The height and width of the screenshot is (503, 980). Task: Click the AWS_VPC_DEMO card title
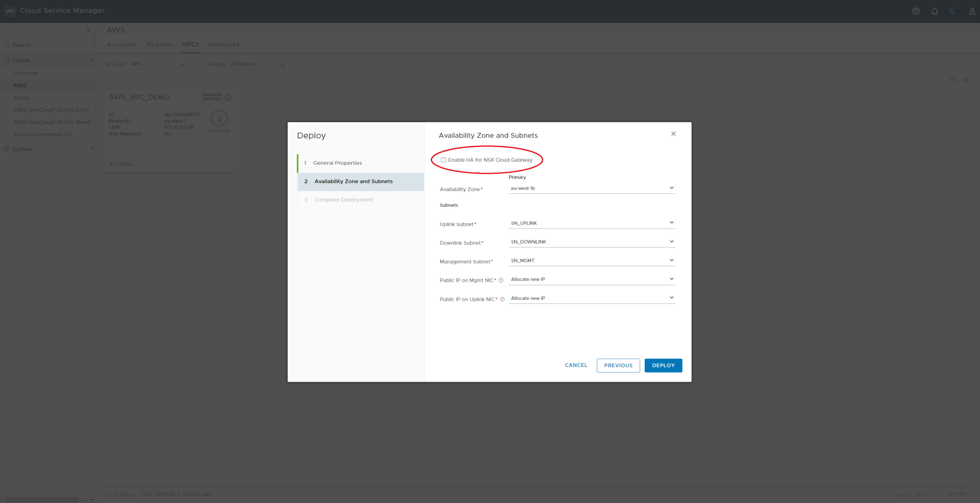139,97
